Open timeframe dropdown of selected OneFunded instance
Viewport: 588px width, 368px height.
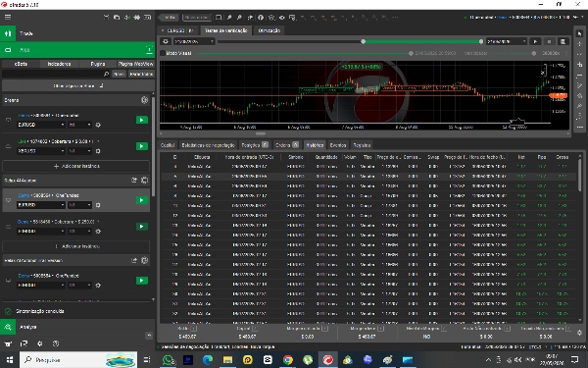79,205
